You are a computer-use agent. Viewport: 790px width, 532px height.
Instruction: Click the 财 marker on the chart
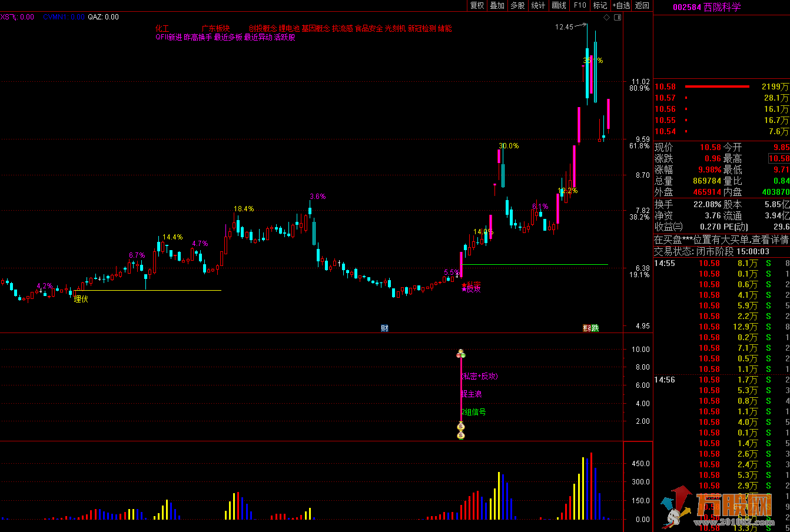pyautogui.click(x=384, y=328)
